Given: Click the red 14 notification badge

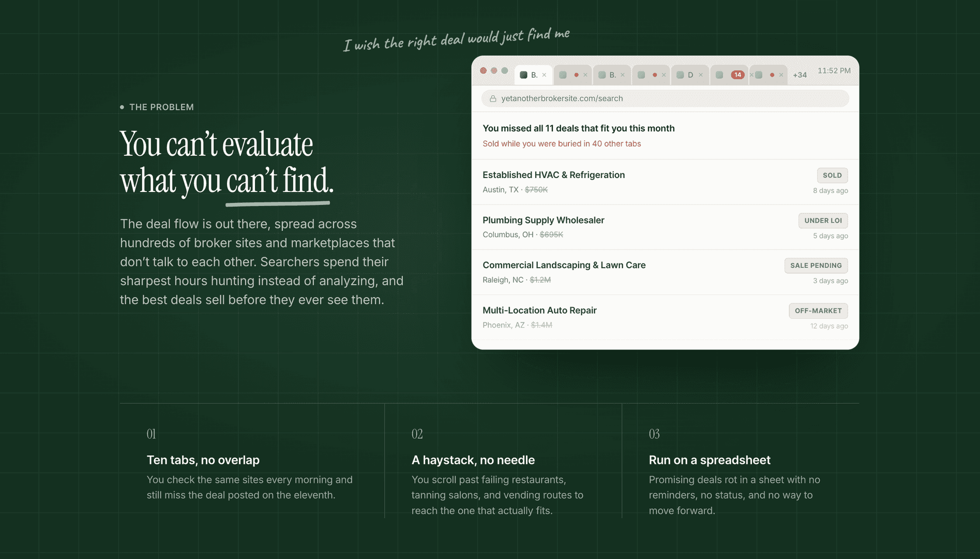Looking at the screenshot, I should [738, 75].
